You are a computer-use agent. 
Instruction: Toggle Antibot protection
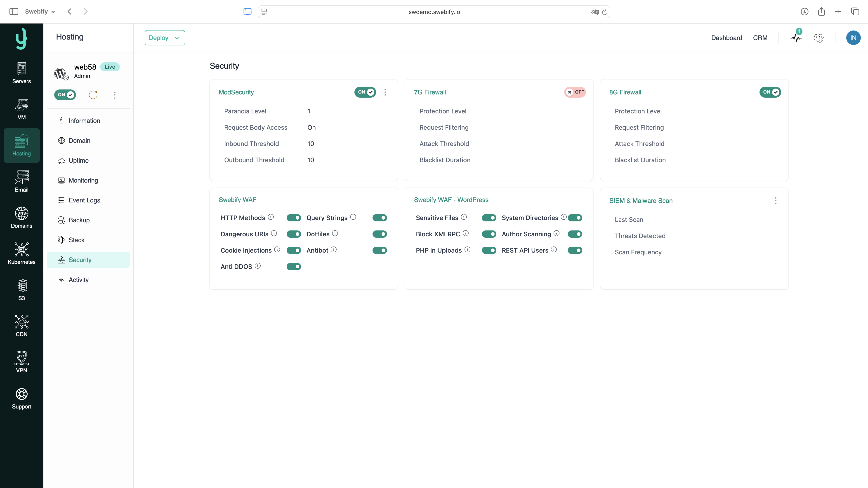pos(380,250)
